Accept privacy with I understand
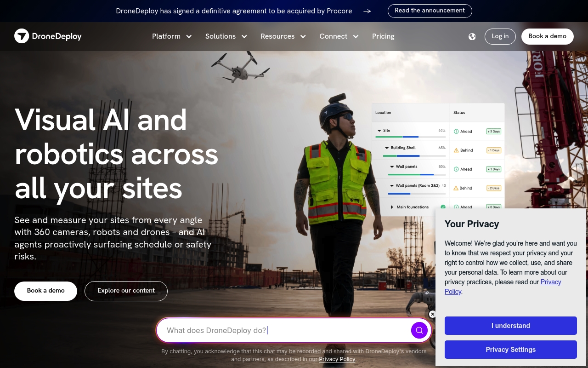 [x=510, y=326]
